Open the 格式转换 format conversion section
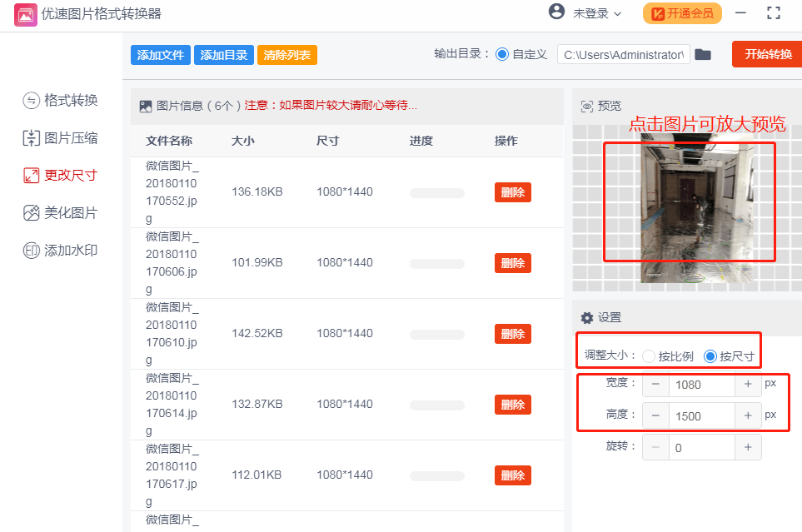802x532 pixels. 60,100
